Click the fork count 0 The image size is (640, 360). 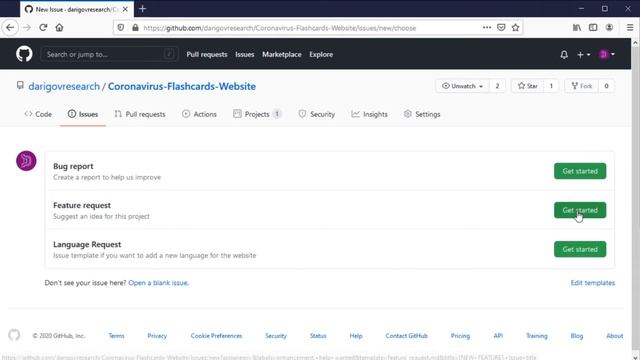point(607,86)
